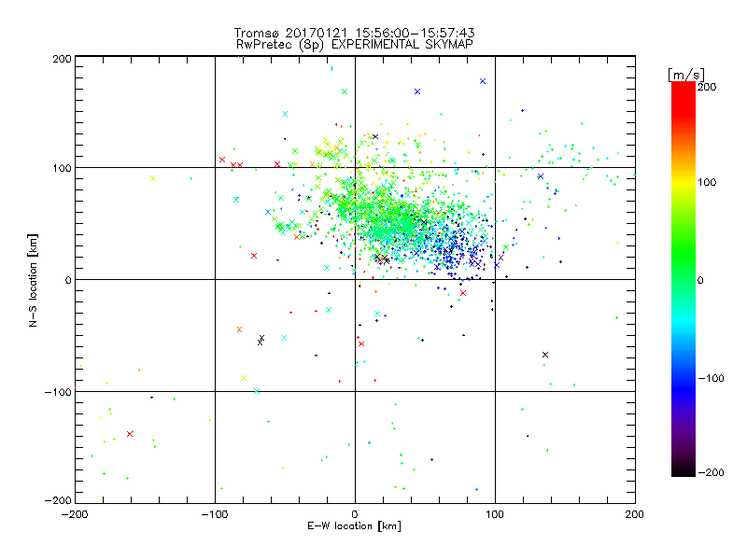
Task: Click the title line 'Tromsø 20170121 15:56:00-15:57:43'
Action: point(354,33)
